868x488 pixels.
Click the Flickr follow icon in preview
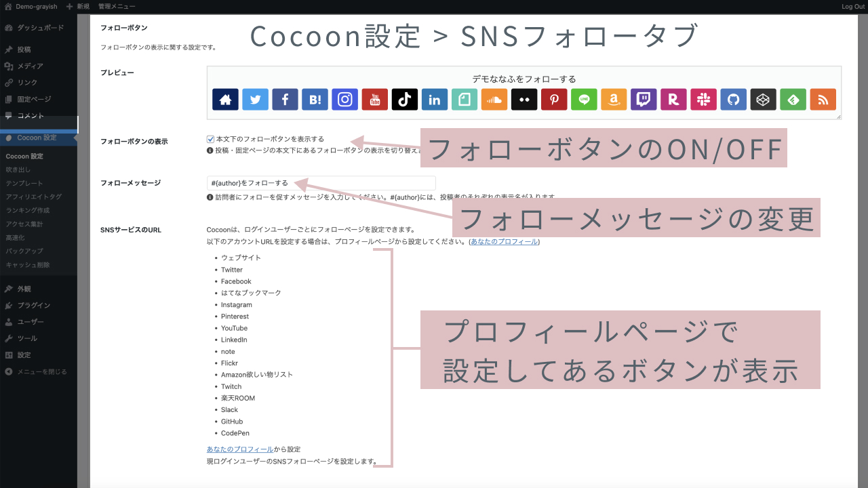pyautogui.click(x=524, y=100)
